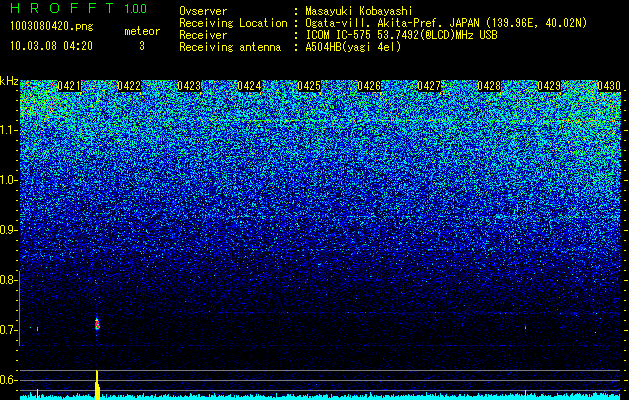This screenshot has height=400, width=629.
Task: Click receiver ICOM IC-575 line
Action: coord(401,35)
